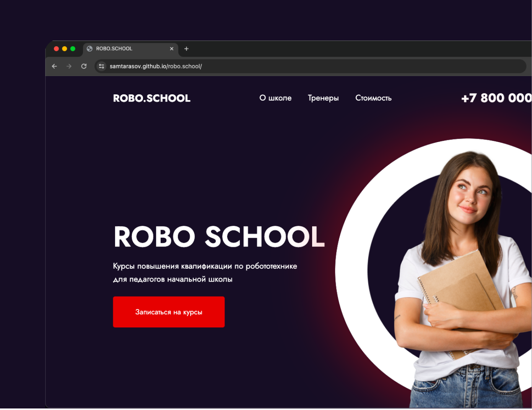Image resolution: width=532 pixels, height=410 pixels.
Task: Click the large ROBO SCHOOL hero heading
Action: [219, 236]
